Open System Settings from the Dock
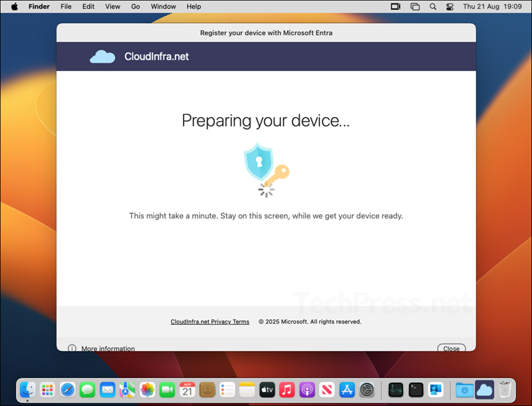 (367, 390)
